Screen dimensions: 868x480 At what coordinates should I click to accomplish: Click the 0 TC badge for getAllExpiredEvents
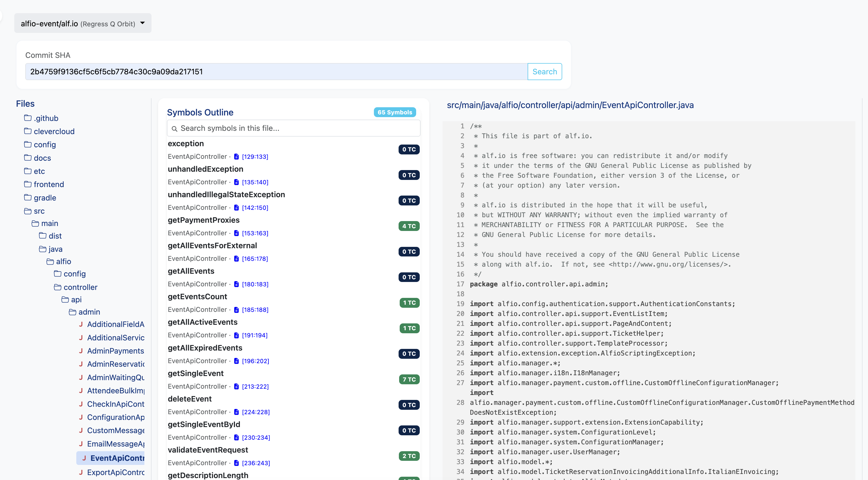[409, 354]
